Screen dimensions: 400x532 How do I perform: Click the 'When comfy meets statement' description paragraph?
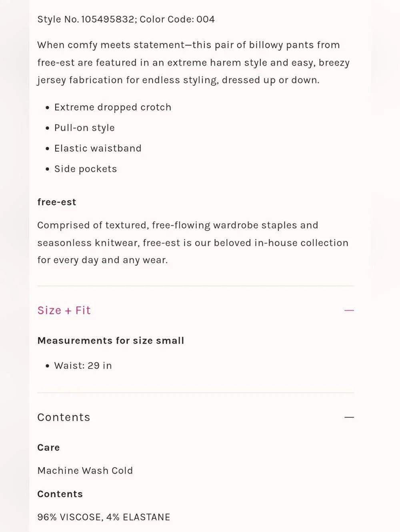[x=194, y=62]
